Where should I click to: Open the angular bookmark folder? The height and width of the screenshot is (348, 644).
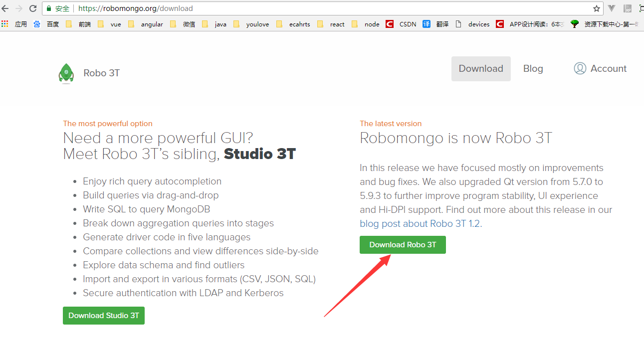[x=146, y=24]
